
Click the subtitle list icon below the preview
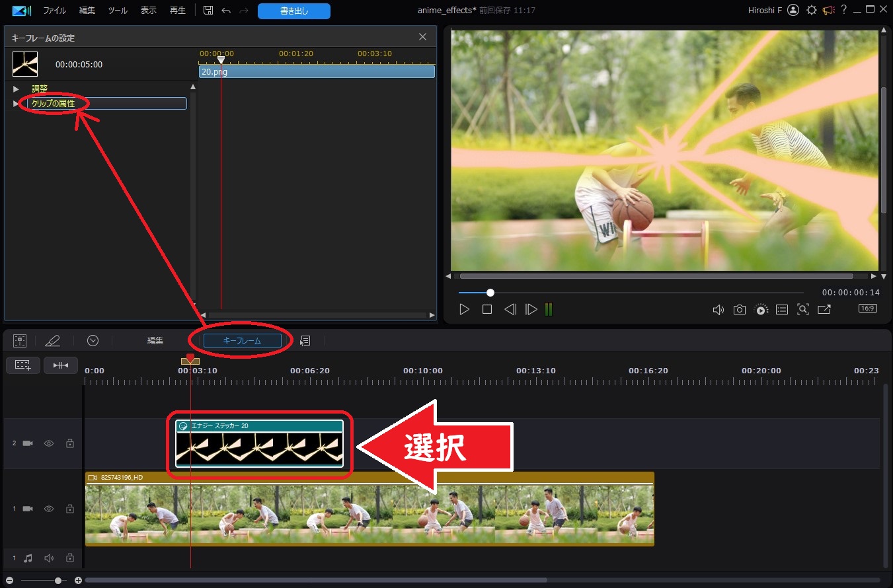click(x=782, y=309)
